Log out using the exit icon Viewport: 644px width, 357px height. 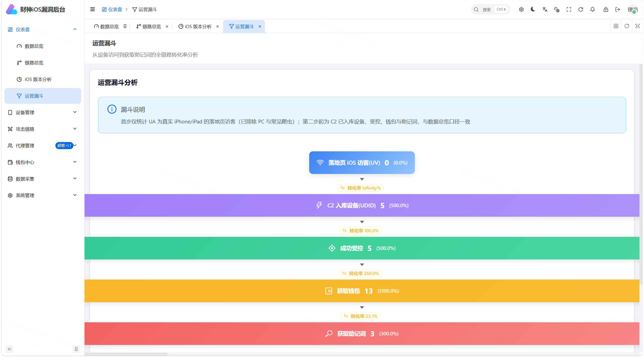(618, 9)
